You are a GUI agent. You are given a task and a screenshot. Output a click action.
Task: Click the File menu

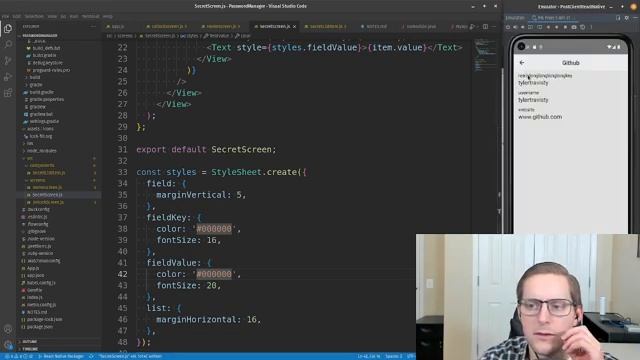5,16
